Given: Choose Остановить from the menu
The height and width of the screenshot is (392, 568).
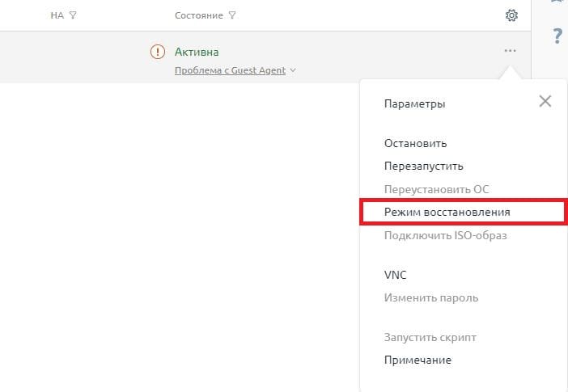Looking at the screenshot, I should click(416, 143).
